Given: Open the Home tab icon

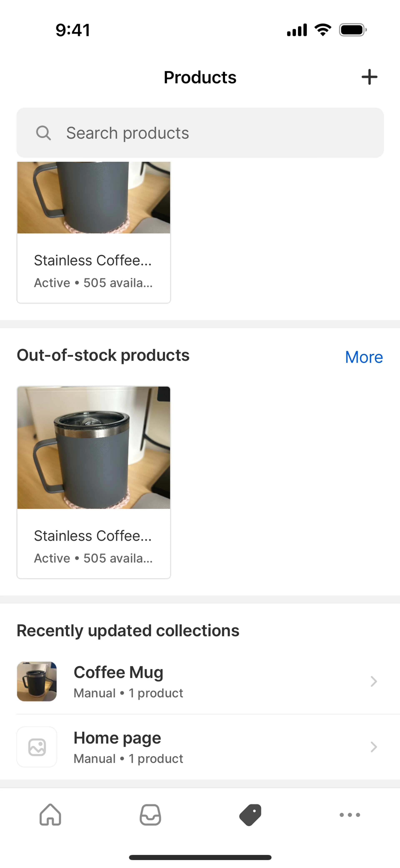Looking at the screenshot, I should point(50,815).
